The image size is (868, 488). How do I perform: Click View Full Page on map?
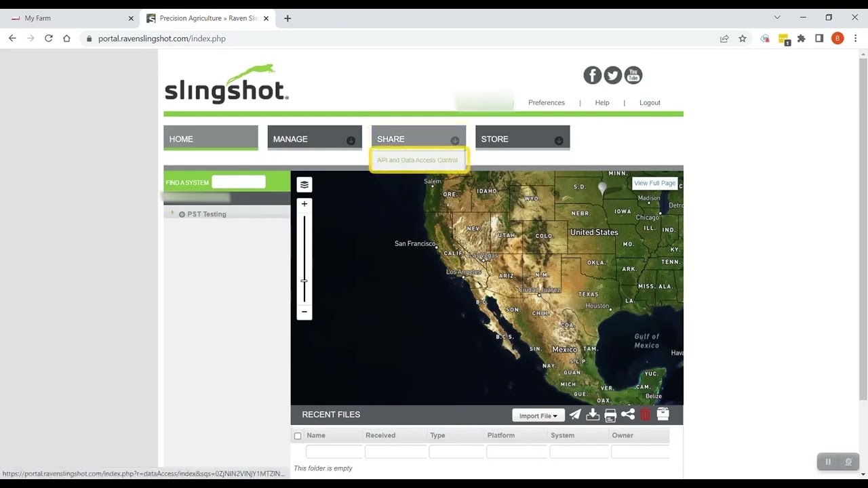click(x=654, y=183)
